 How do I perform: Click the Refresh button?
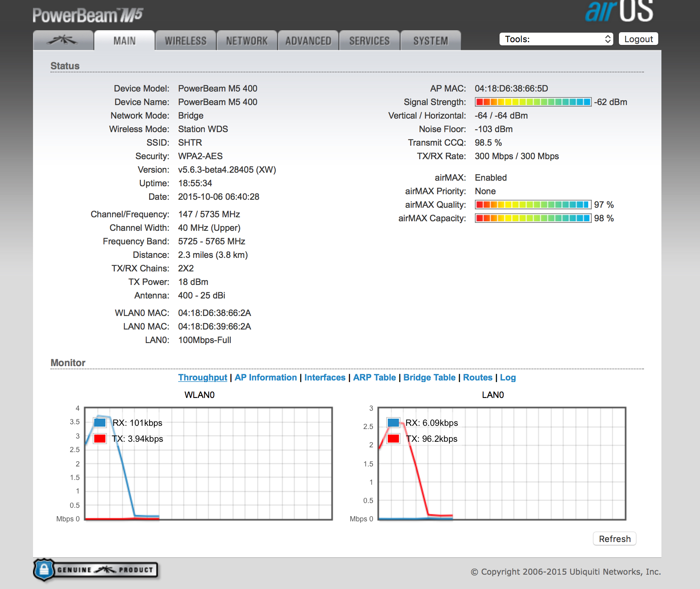[614, 539]
